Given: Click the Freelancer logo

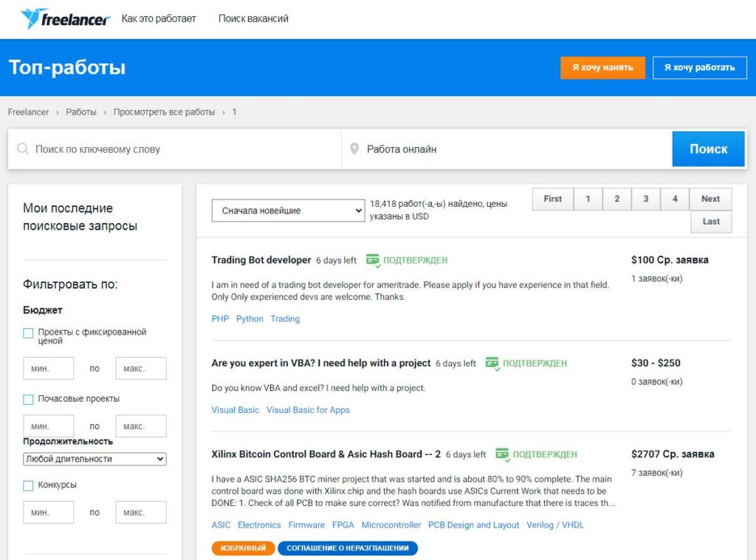Looking at the screenshot, I should [x=66, y=18].
